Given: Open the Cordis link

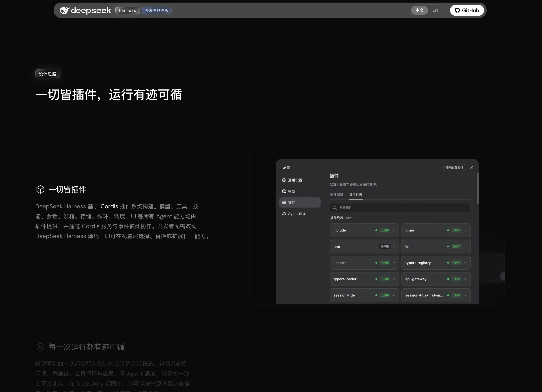Looking at the screenshot, I should coord(109,206).
